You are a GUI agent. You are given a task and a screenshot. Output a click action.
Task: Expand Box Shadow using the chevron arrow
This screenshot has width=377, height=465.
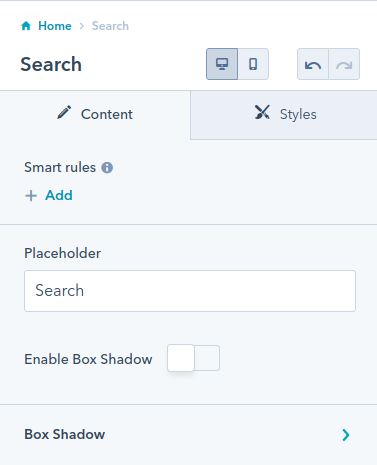[x=346, y=435]
